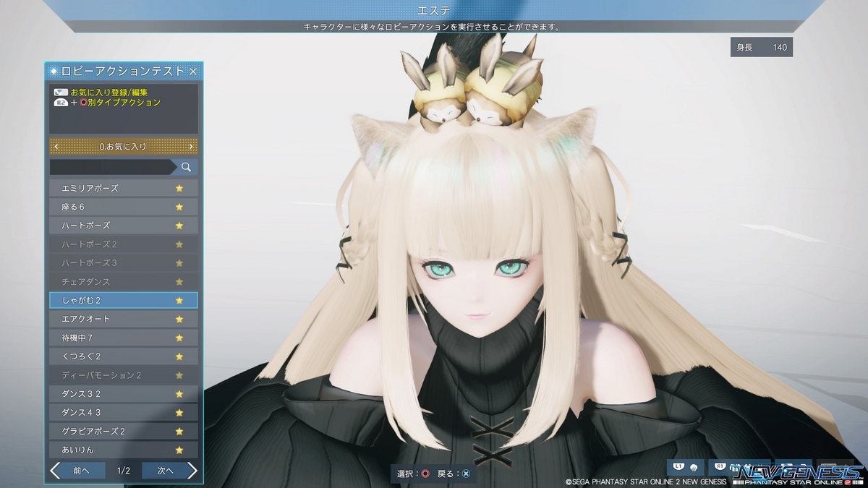
Task: Select エミリアポーズ lobby action
Action: [x=124, y=188]
